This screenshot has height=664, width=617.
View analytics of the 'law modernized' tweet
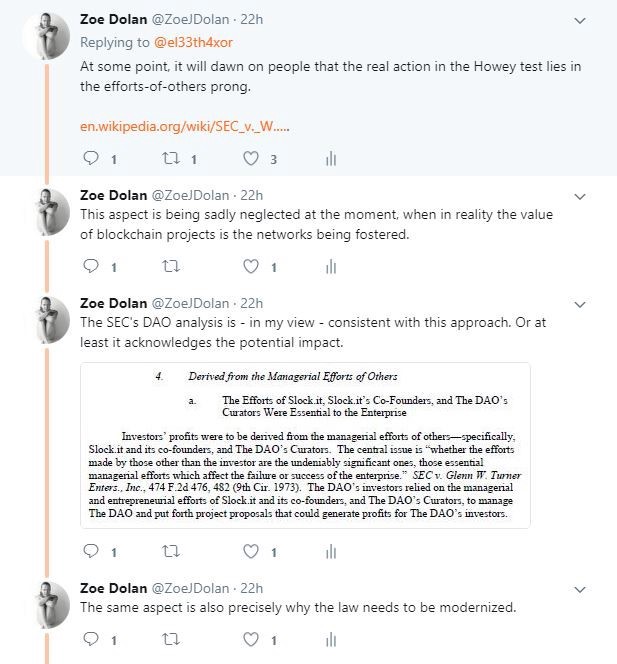(331, 638)
